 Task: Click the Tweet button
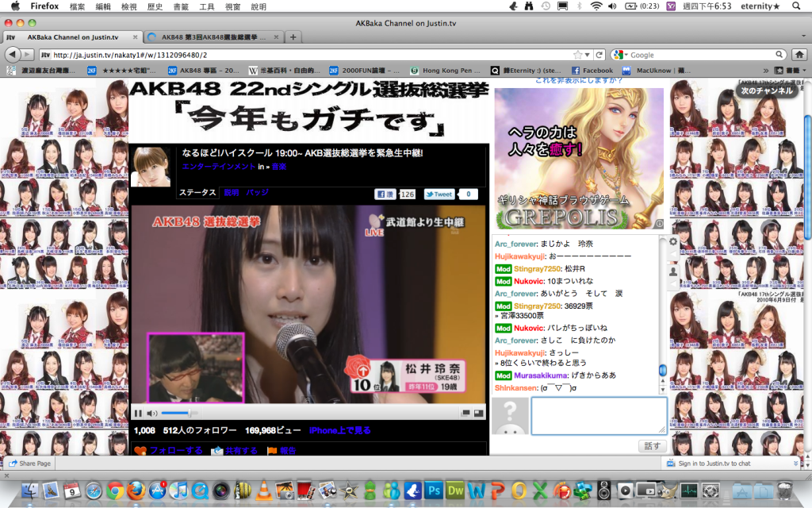point(439,194)
